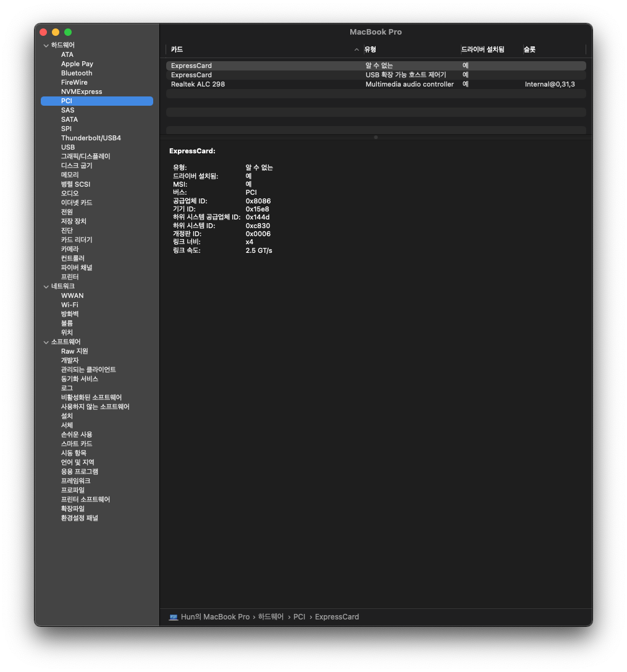Select the Realtek ALC 298 row
The image size is (627, 672).
click(x=376, y=85)
